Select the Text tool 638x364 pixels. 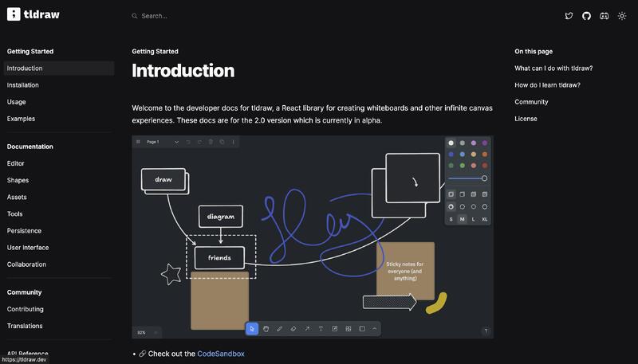coord(321,329)
